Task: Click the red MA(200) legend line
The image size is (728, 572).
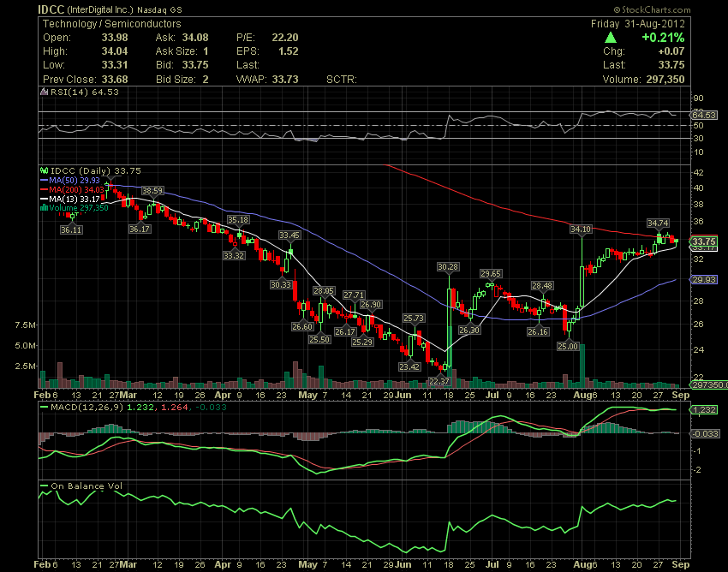Action: [44, 189]
